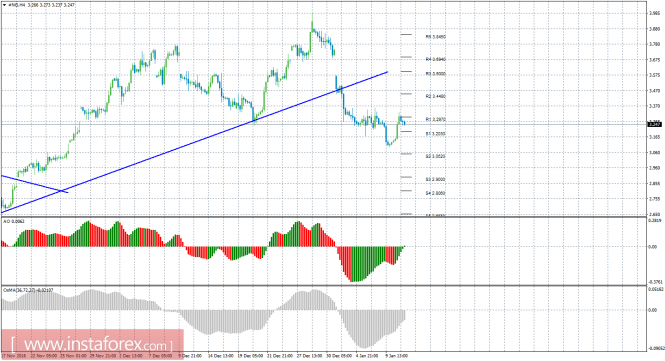Select the long rising blue trendline

click(x=194, y=142)
